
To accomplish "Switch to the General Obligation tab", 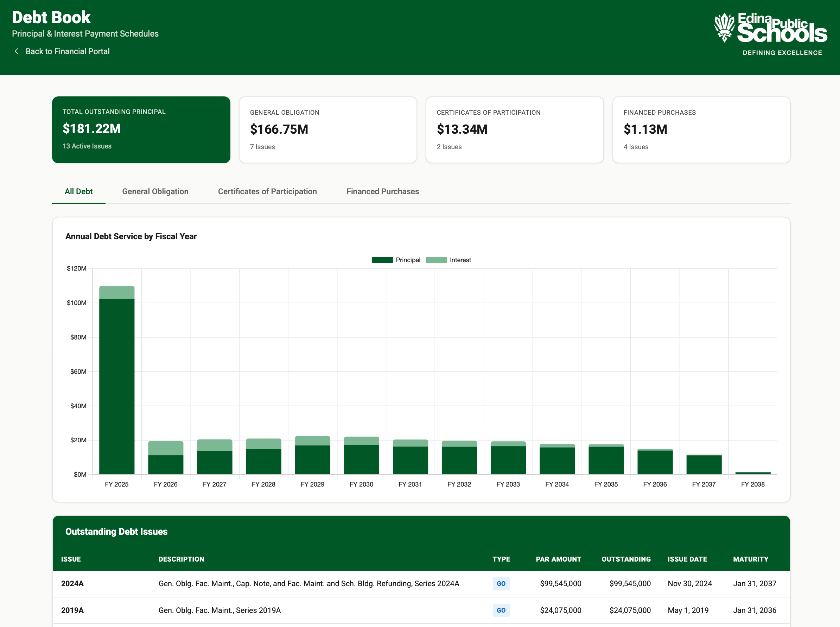I will (155, 191).
